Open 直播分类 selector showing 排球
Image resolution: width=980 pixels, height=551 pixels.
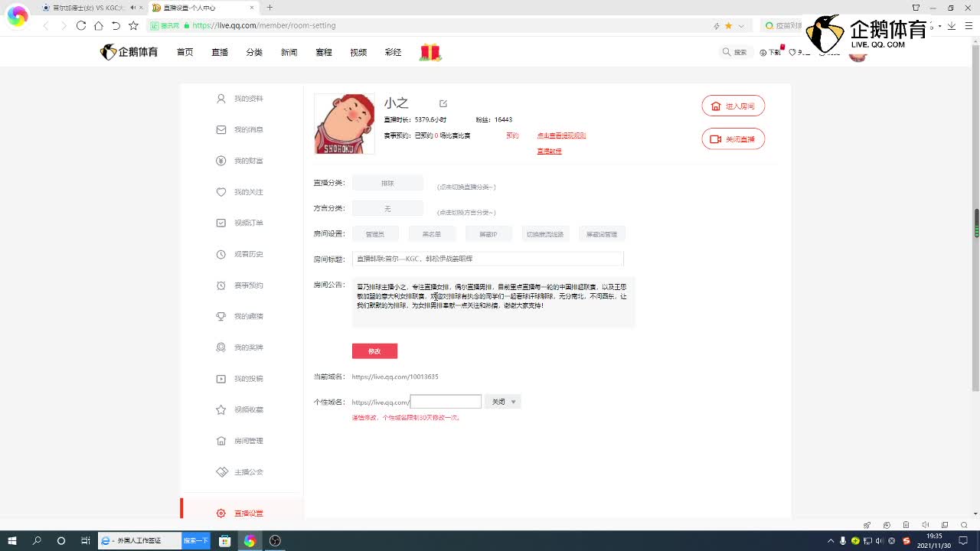pyautogui.click(x=387, y=184)
